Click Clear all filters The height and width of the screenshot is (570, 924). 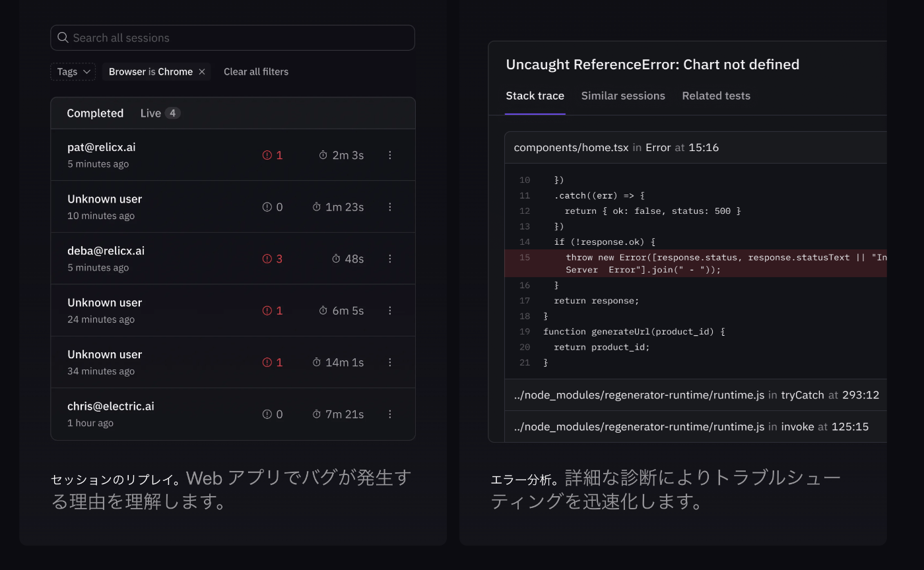[x=256, y=72]
